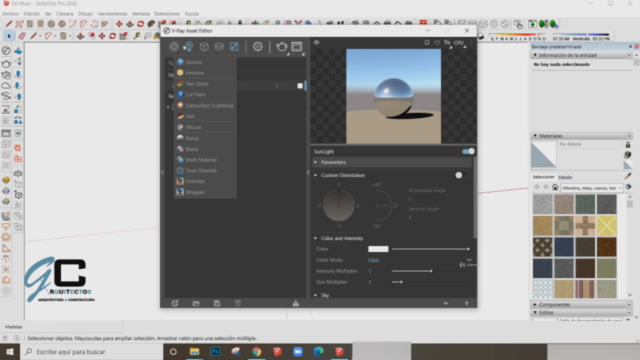Adjust the Intensity Multiplier slider
Viewport: 640px width, 360px height.
pos(431,271)
